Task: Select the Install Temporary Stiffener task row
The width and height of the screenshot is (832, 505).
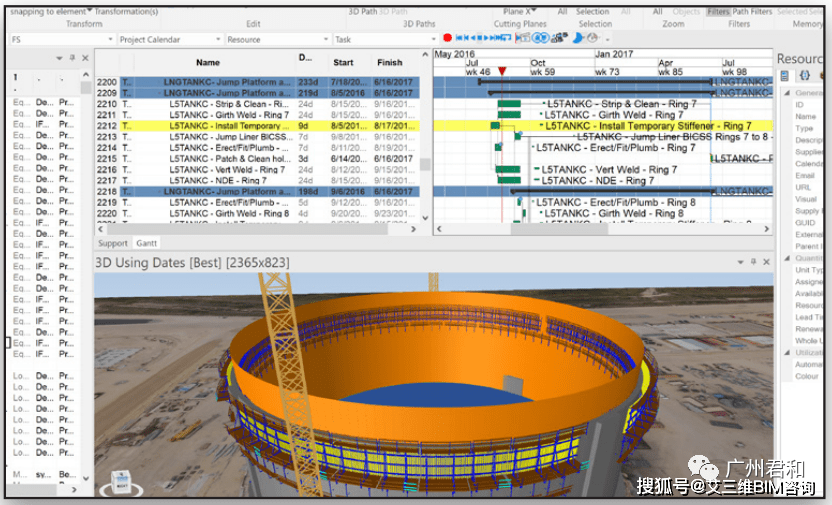Action: [230, 127]
